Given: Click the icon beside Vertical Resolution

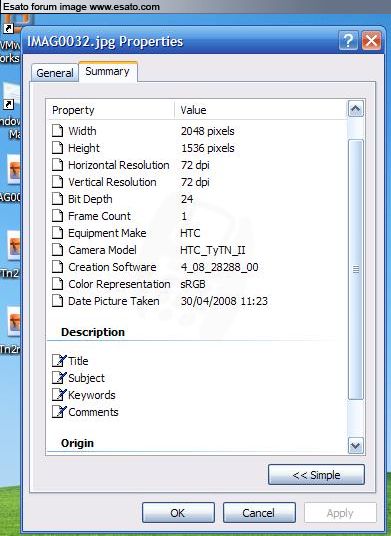Looking at the screenshot, I should (x=57, y=182).
